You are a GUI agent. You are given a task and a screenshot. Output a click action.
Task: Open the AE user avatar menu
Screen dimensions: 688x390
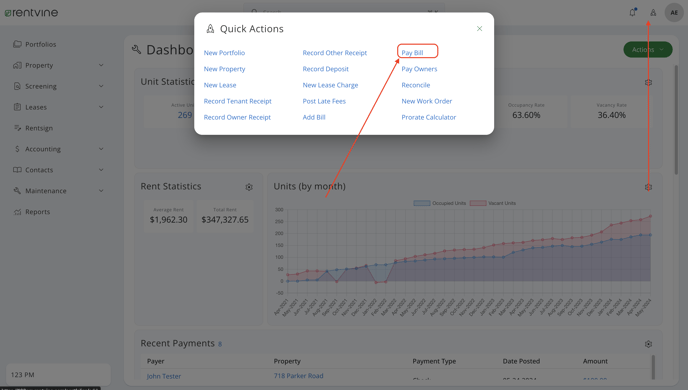[674, 13]
